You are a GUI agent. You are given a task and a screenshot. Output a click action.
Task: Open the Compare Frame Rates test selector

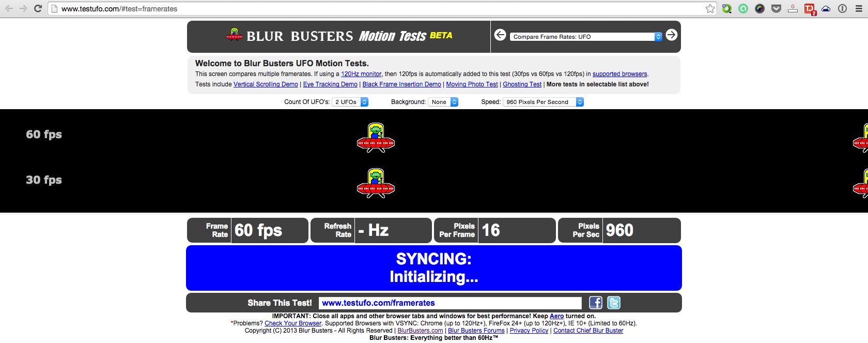[585, 37]
